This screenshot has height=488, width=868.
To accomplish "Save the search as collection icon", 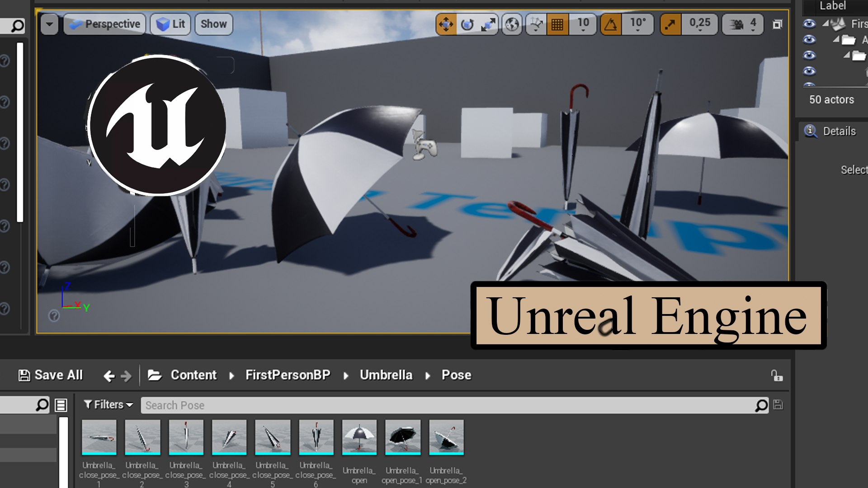I will click(778, 405).
